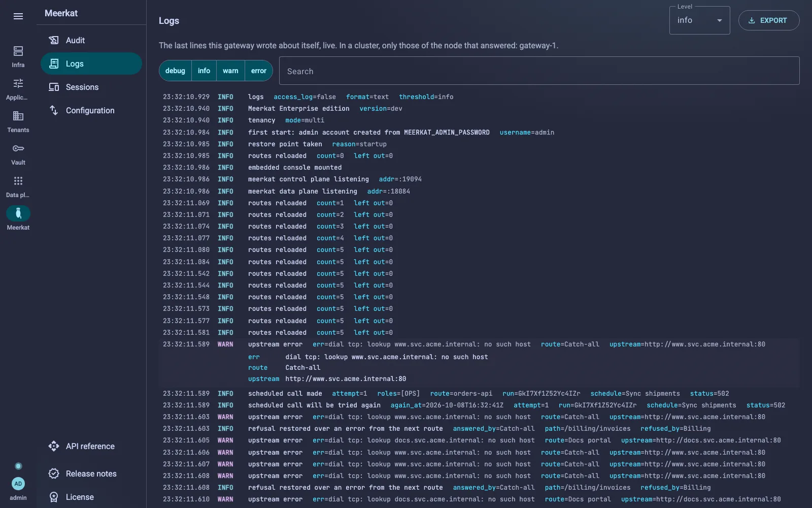This screenshot has width=812, height=508.
Task: Click the Sessions devices icon
Action: [54, 87]
